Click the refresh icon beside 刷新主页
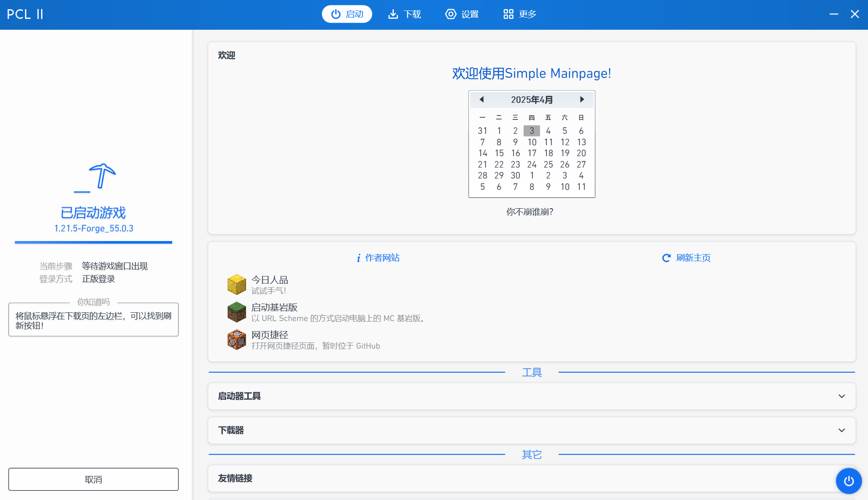 [x=666, y=258]
